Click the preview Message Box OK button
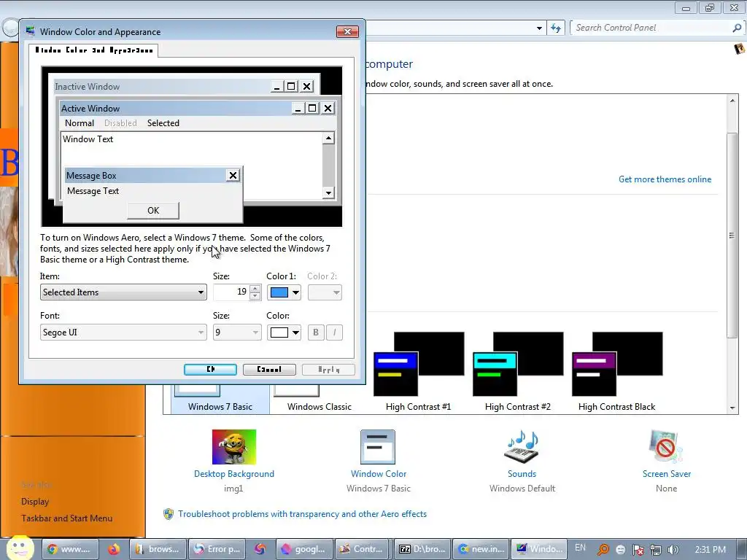The width and height of the screenshot is (747, 560). click(x=153, y=211)
